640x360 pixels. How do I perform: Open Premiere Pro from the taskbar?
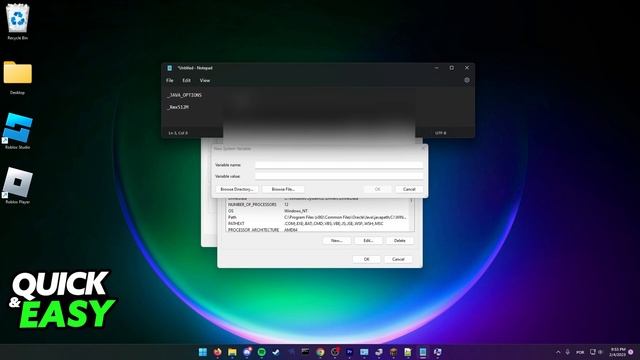click(x=349, y=352)
